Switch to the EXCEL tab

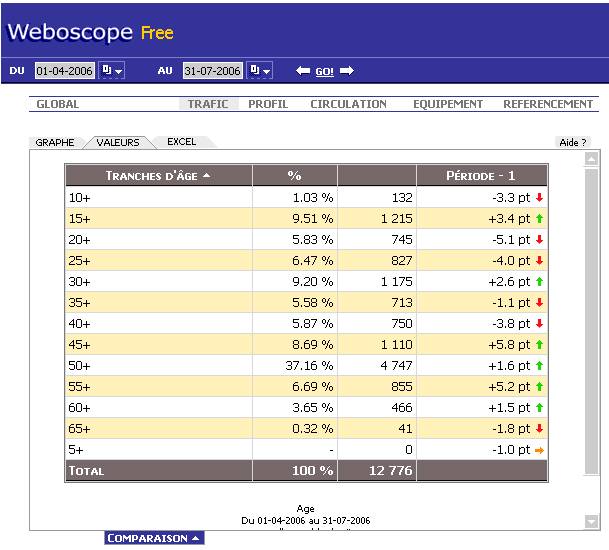182,142
